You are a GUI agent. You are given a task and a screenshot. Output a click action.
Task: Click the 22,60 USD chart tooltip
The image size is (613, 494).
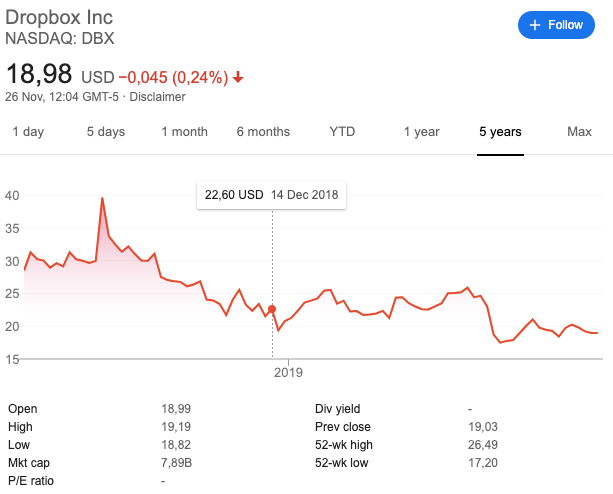tap(271, 195)
